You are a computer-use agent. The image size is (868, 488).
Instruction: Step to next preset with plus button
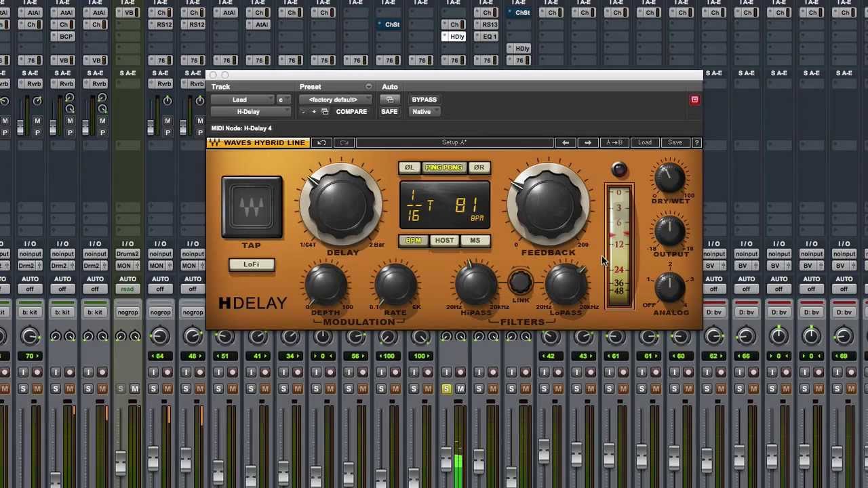coord(313,112)
